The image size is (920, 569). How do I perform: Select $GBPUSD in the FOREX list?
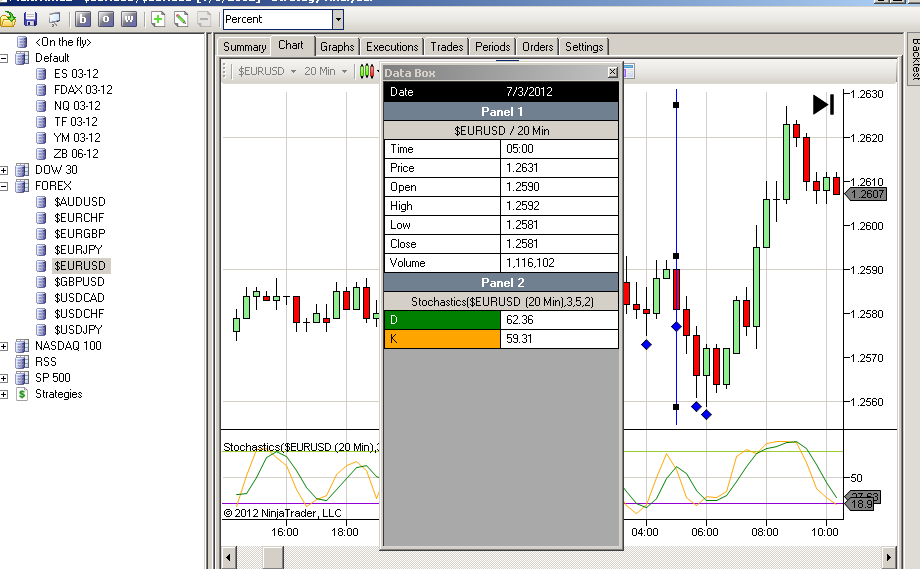(79, 282)
